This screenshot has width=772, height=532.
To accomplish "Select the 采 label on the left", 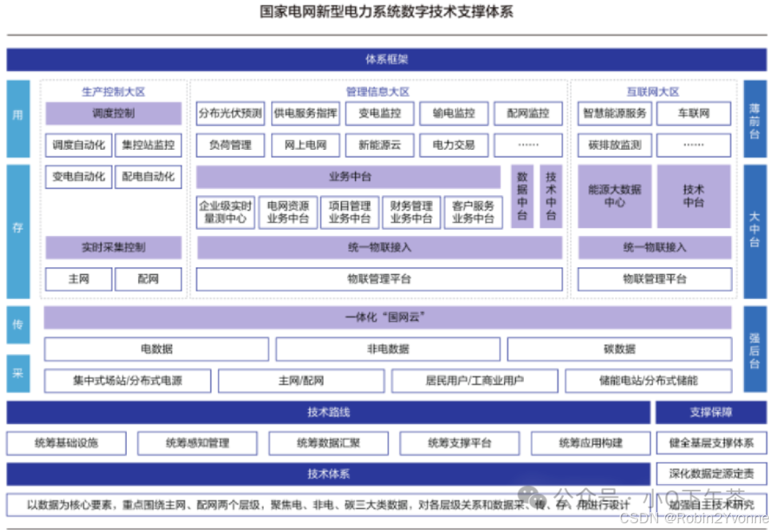I will coord(18,373).
